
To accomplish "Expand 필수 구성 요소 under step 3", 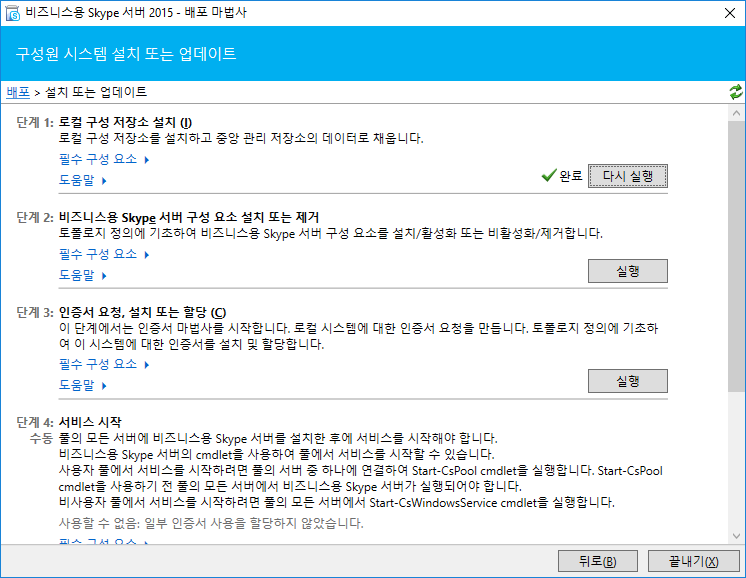I will click(104, 364).
